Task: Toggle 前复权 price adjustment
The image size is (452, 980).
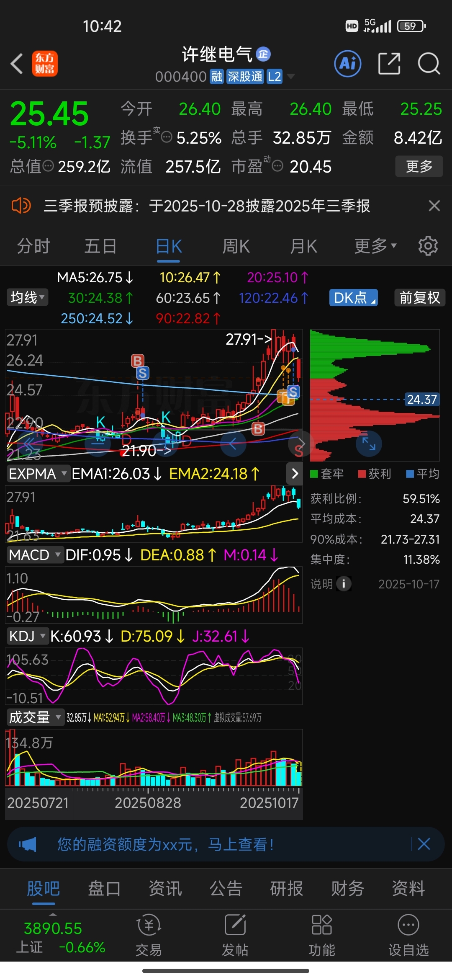Action: (420, 298)
